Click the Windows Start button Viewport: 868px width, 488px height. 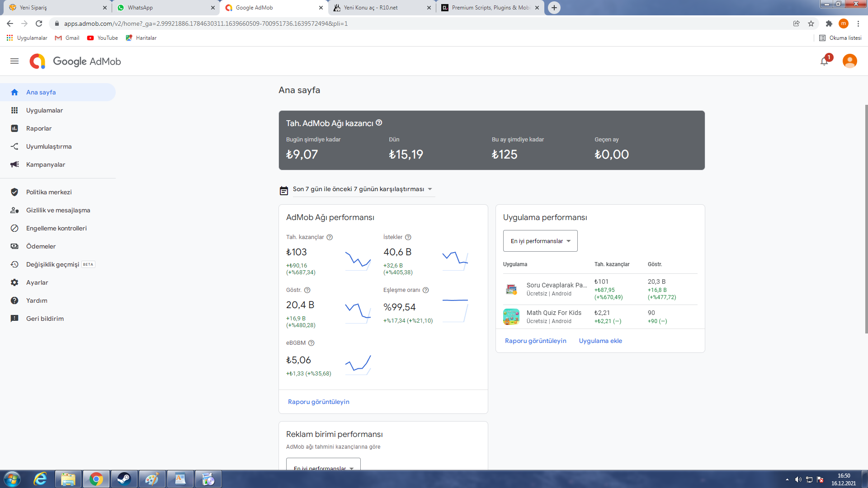(12, 479)
